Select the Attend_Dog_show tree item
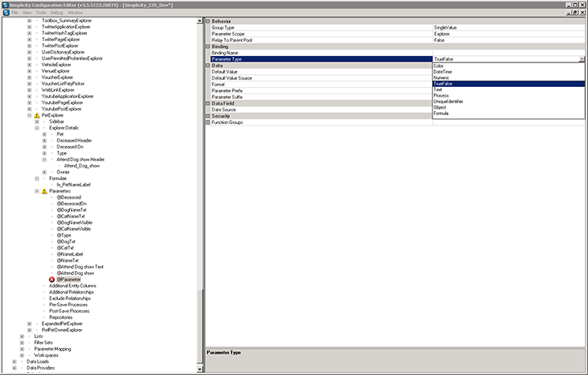This screenshot has height=375, width=588. point(81,166)
